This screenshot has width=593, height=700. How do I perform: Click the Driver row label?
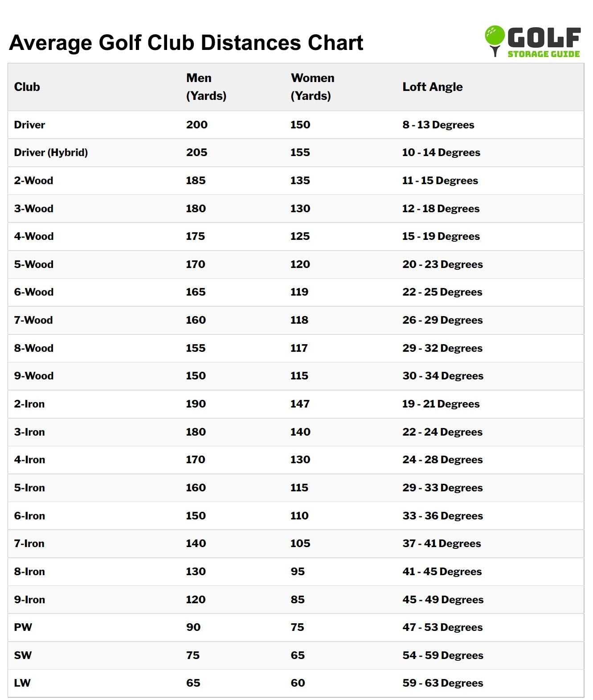(x=29, y=125)
